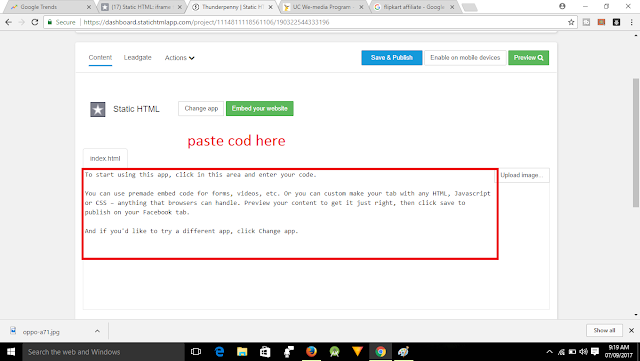Open Chrome menu three-dots icon
This screenshot has height=361, width=640.
631,22
